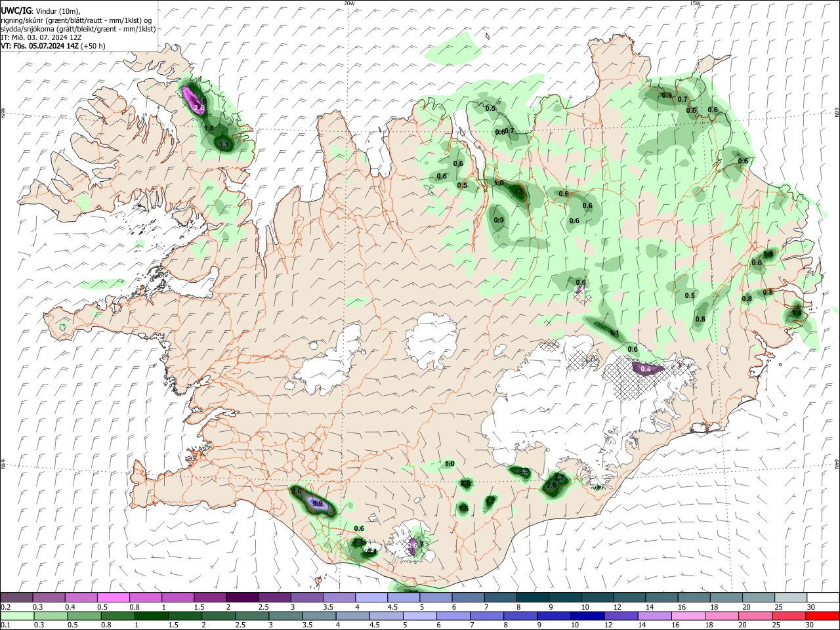Click the 'UWC/IG: Vindur (10m)' title text

click(x=41, y=11)
